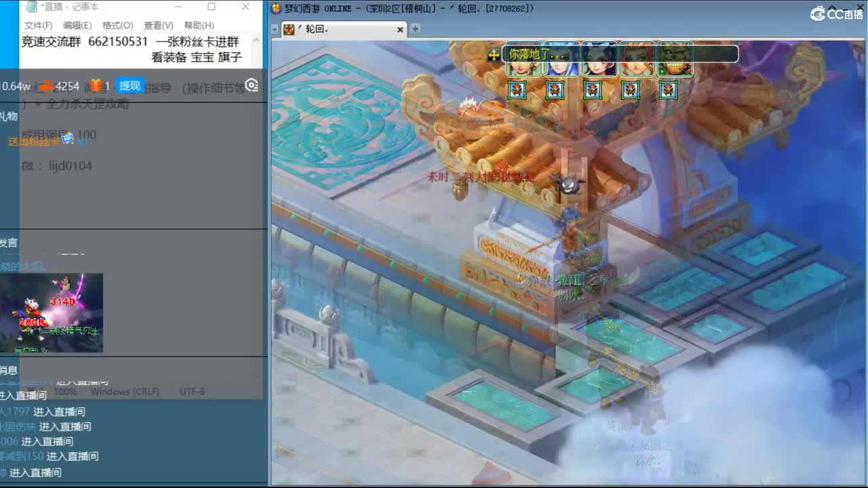Screen dimensions: 868x488
Task: Click the fourth mask status icon below portraits
Action: click(631, 89)
